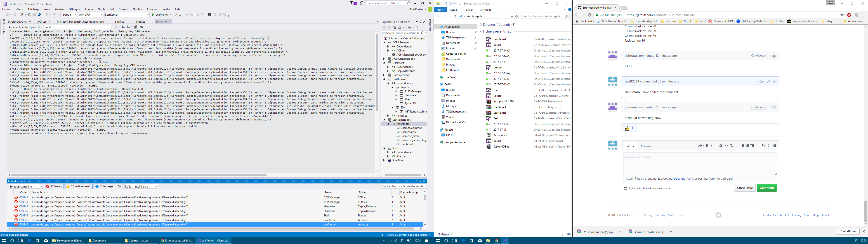This screenshot has width=868, height=244.
Task: Add a link via GitHub comment toolbar icon
Action: 731,145
